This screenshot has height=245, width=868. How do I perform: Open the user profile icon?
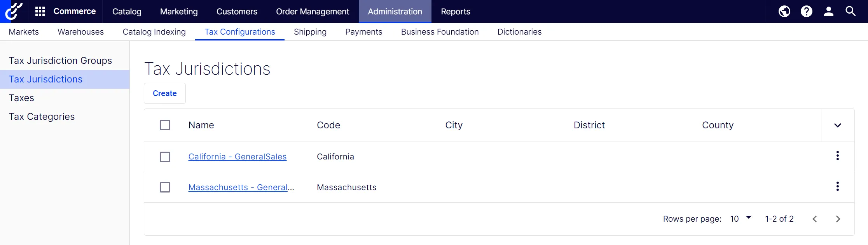(829, 11)
